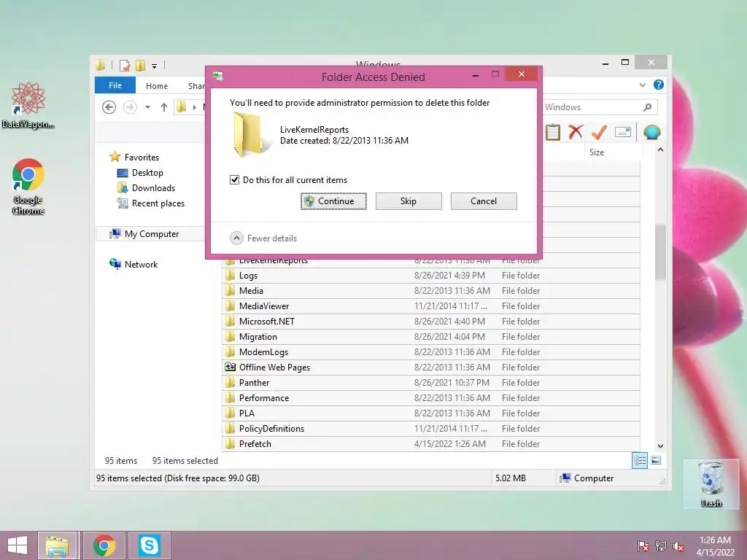Open the Windows Start button
Viewport: 747px width, 560px height.
point(18,545)
